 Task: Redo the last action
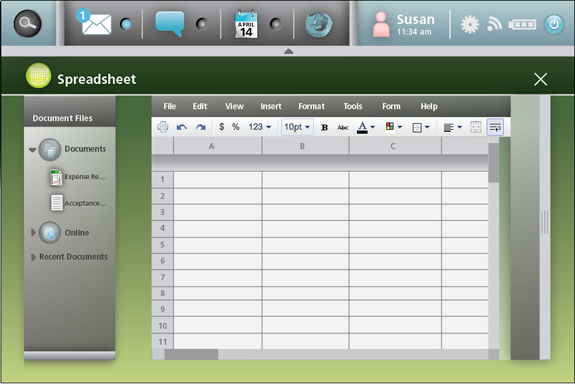click(x=200, y=127)
